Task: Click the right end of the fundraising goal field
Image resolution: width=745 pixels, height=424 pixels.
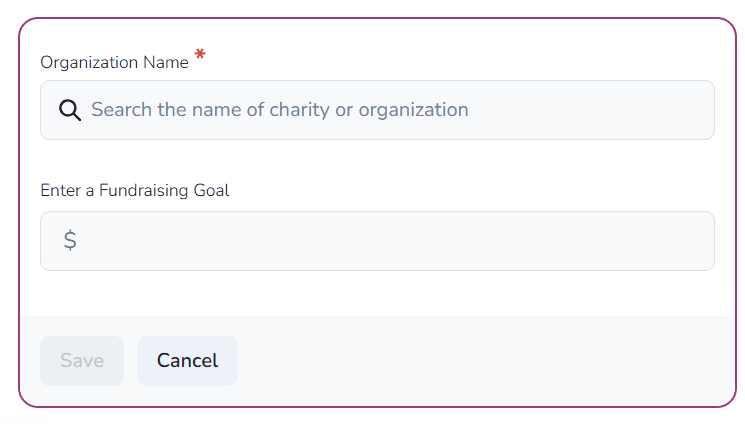Action: click(x=690, y=241)
